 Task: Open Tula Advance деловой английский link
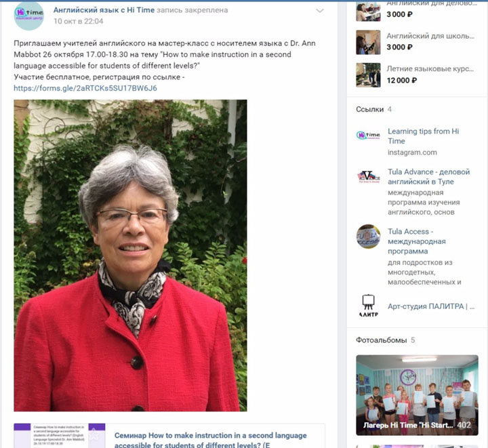click(x=428, y=177)
